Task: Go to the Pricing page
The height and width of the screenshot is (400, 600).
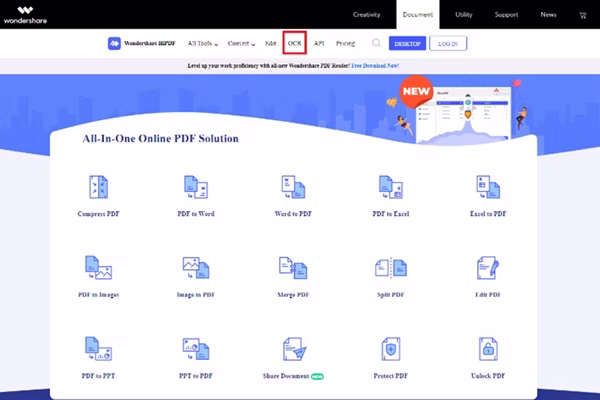Action: 345,43
